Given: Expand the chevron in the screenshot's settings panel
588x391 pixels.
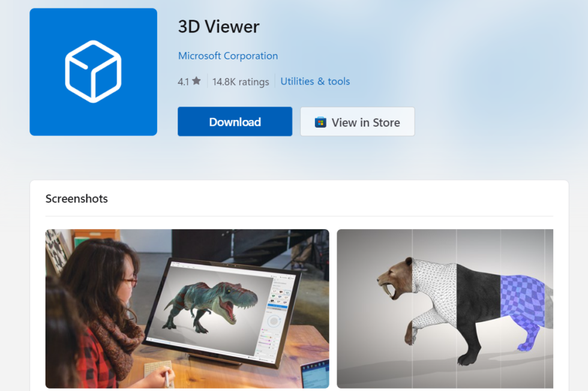Looking at the screenshot, I should click(290, 287).
